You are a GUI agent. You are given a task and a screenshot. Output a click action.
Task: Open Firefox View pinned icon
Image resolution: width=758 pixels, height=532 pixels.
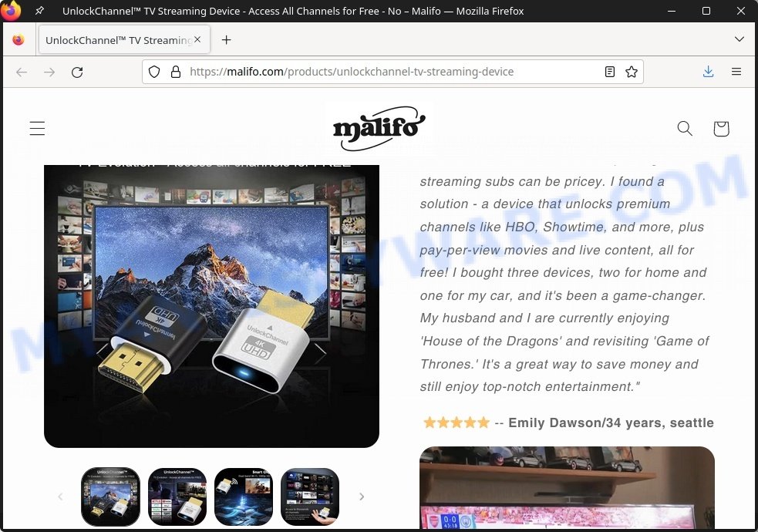19,40
